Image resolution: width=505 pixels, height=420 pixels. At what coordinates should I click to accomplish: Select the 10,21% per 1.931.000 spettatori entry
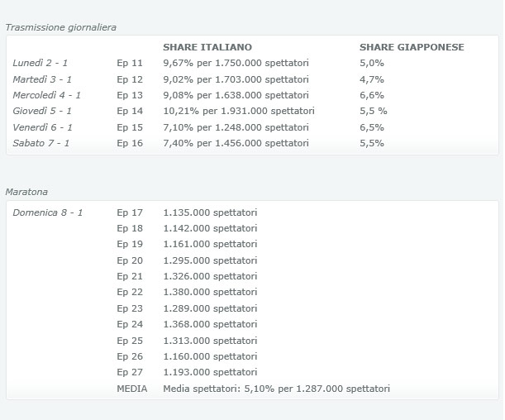tap(239, 111)
